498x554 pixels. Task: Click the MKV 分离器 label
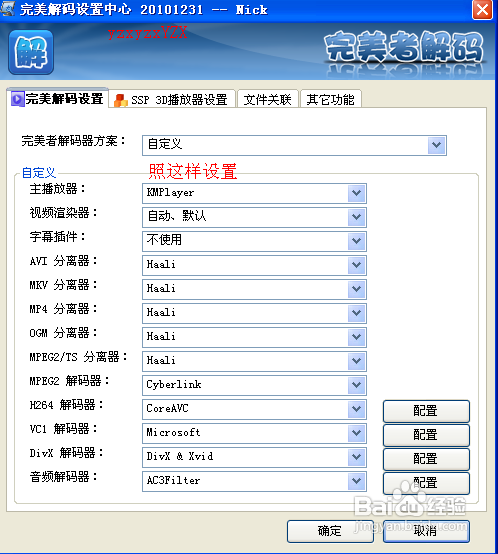[63, 285]
